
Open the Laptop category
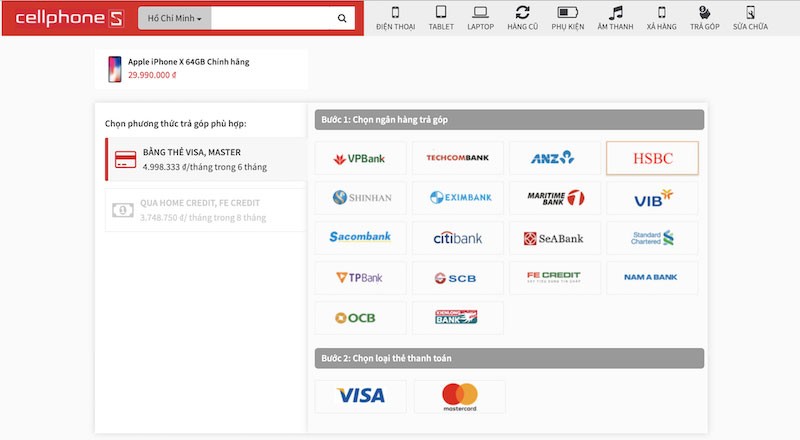[481, 18]
